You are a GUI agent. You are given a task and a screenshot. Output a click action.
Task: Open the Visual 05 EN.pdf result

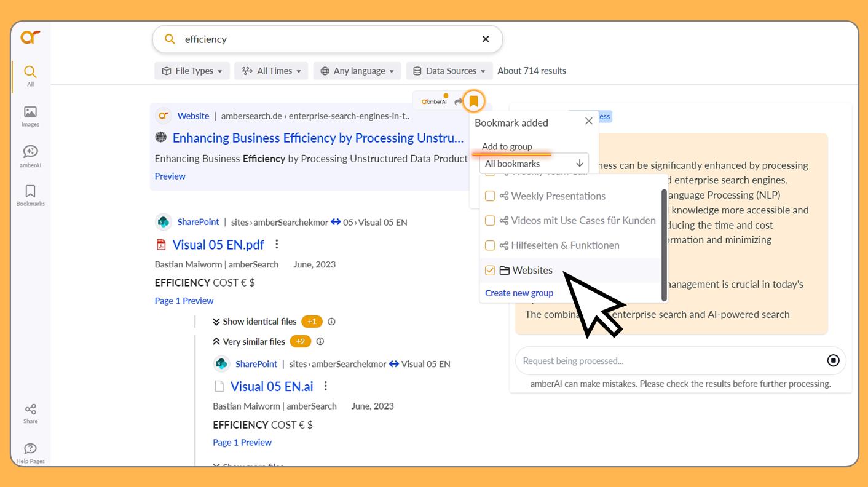(218, 245)
